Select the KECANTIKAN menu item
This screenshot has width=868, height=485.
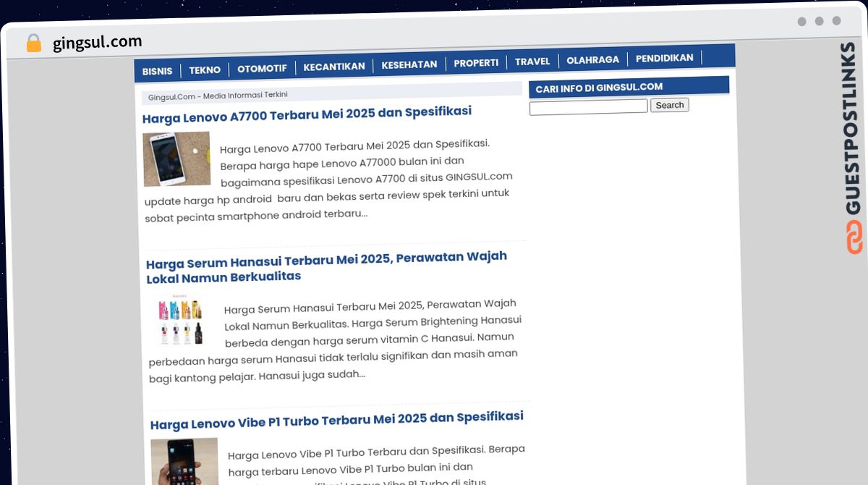coord(334,67)
